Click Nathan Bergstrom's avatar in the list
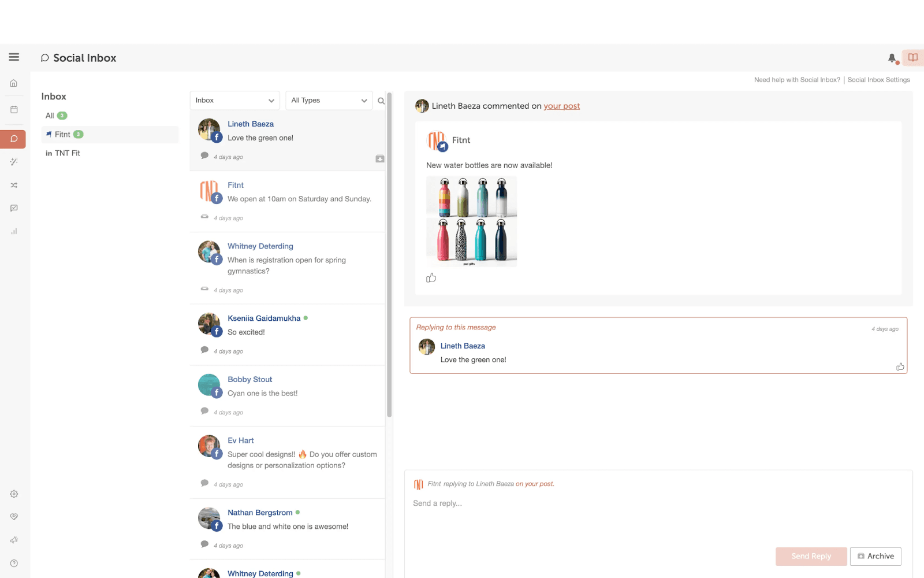Viewport: 924px width, 578px height. 209,518
